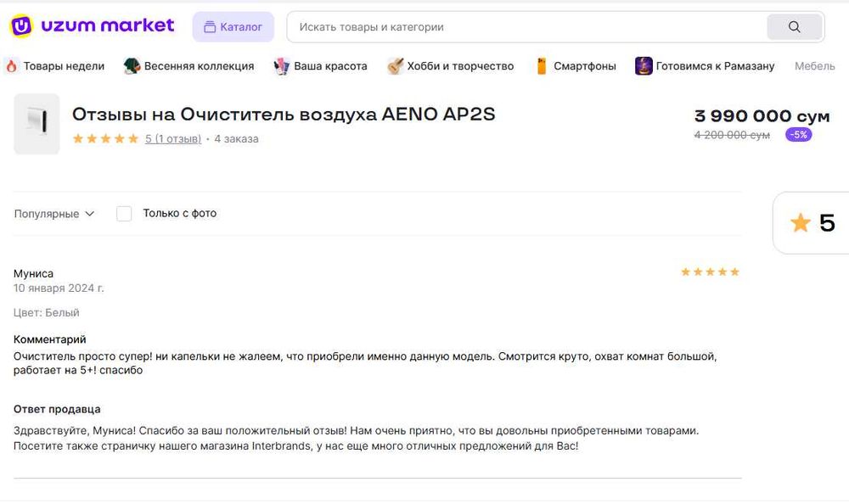Click the review date 10 января 2024 г.

coord(59,288)
